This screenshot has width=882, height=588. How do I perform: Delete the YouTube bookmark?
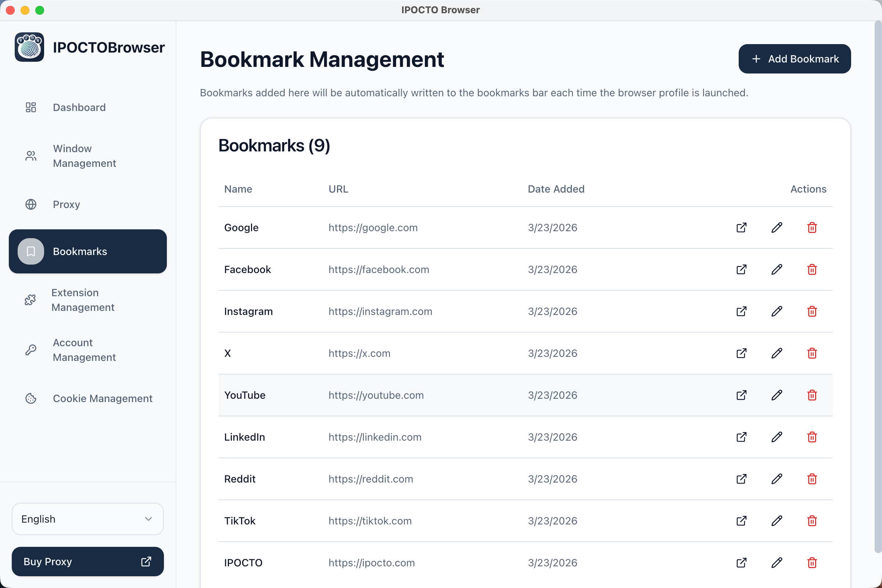(812, 395)
